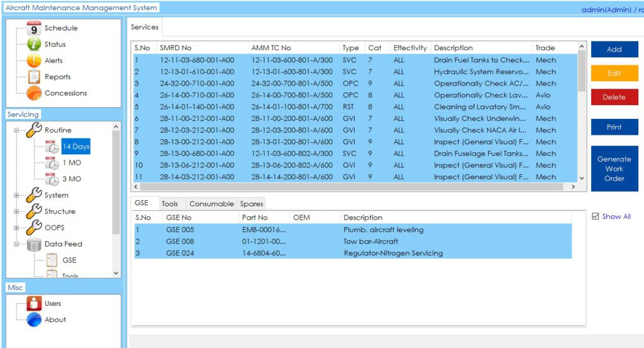Click the System wrench icon
Viewport: 644px width, 348px height.
point(34,195)
